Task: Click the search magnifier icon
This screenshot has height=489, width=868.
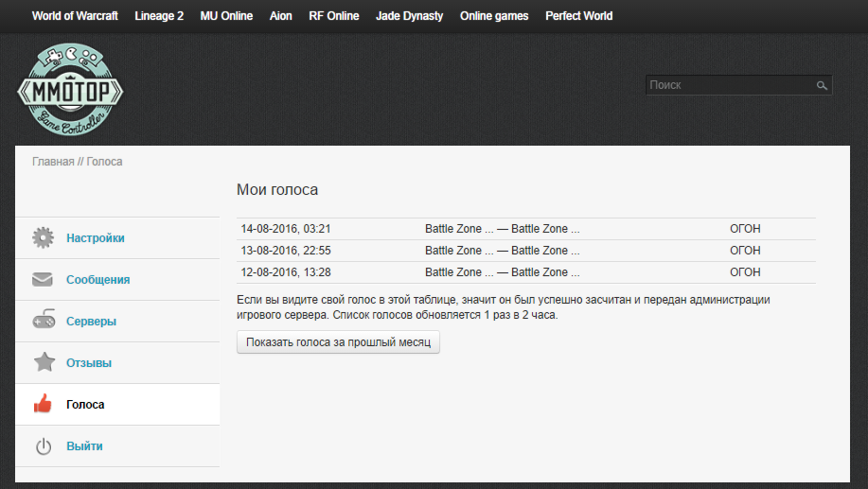Action: click(x=822, y=85)
